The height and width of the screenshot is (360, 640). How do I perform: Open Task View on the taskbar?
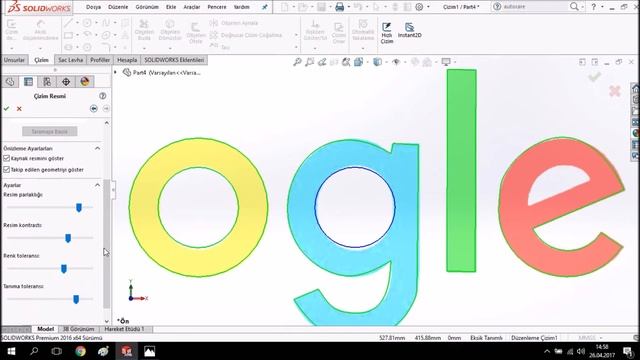point(56,351)
